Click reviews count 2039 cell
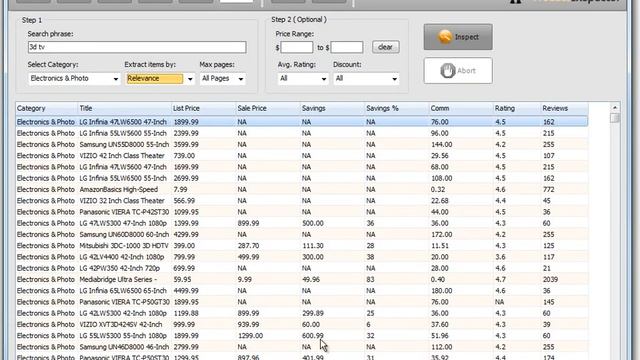This screenshot has width=640, height=360. pos(550,280)
